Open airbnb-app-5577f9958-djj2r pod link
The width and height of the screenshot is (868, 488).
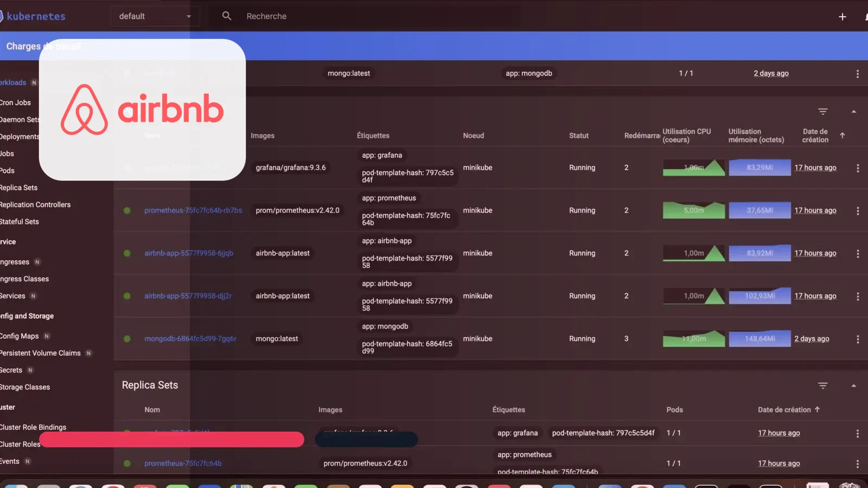(x=188, y=296)
